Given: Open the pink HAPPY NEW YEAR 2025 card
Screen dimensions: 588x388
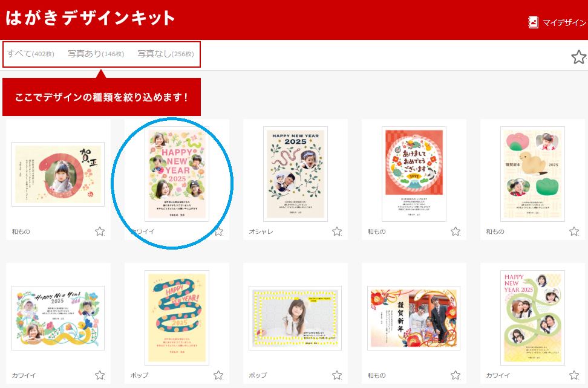Looking at the screenshot, I should pyautogui.click(x=177, y=174).
